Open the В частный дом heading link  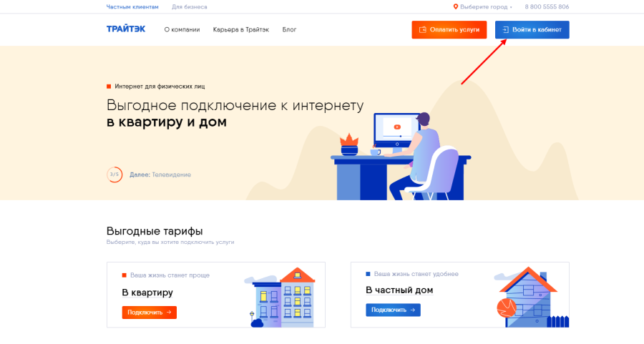click(x=399, y=290)
